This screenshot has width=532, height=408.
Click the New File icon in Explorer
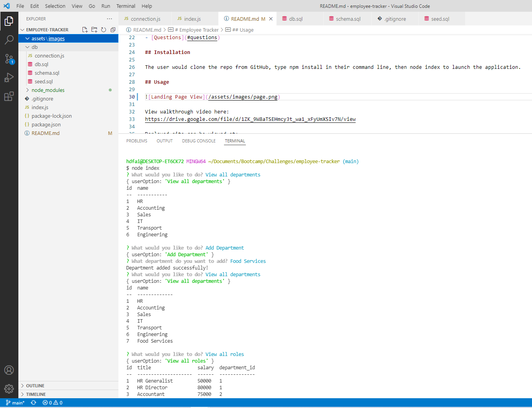tap(85, 30)
